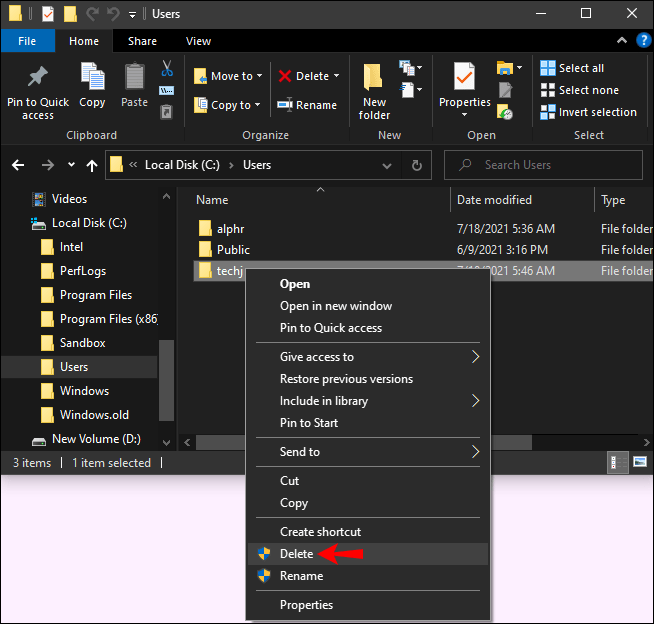
Task: Open Properties from the context menu
Action: pyautogui.click(x=367, y=605)
